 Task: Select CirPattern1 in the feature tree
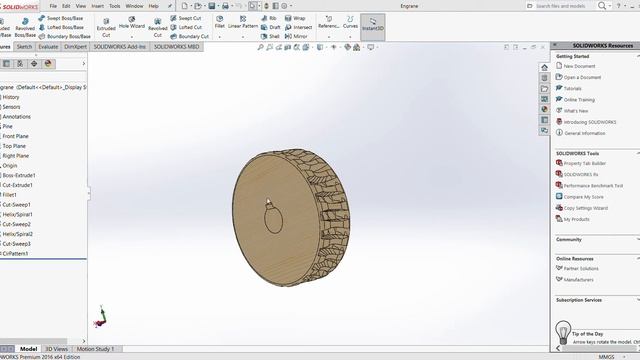pos(15,253)
